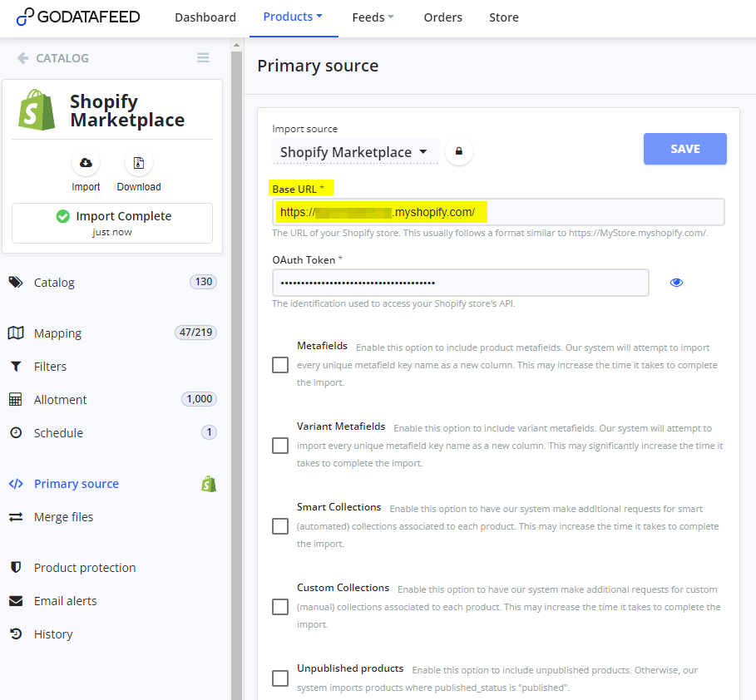
Task: Show the OAuth token with eye icon
Action: [x=676, y=283]
